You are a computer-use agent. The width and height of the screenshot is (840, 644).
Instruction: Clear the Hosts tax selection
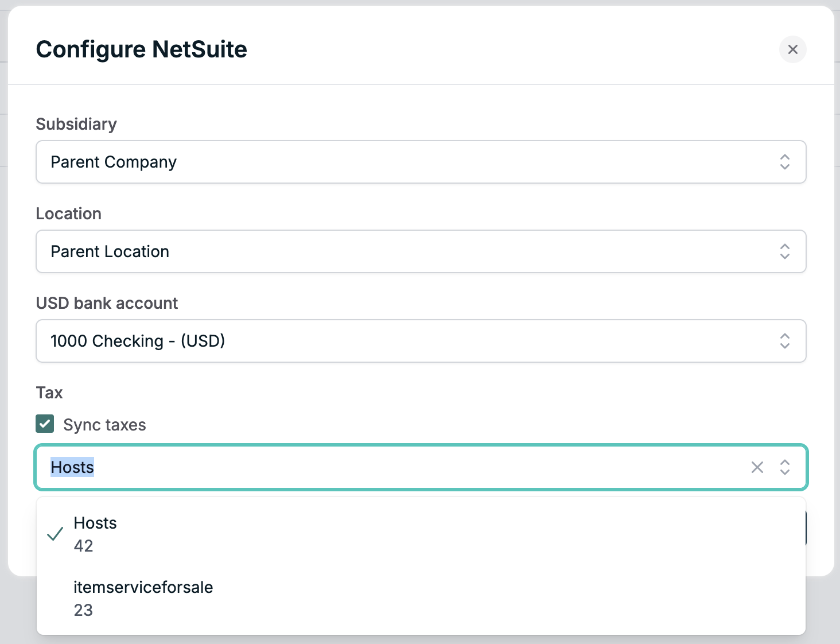pyautogui.click(x=757, y=467)
